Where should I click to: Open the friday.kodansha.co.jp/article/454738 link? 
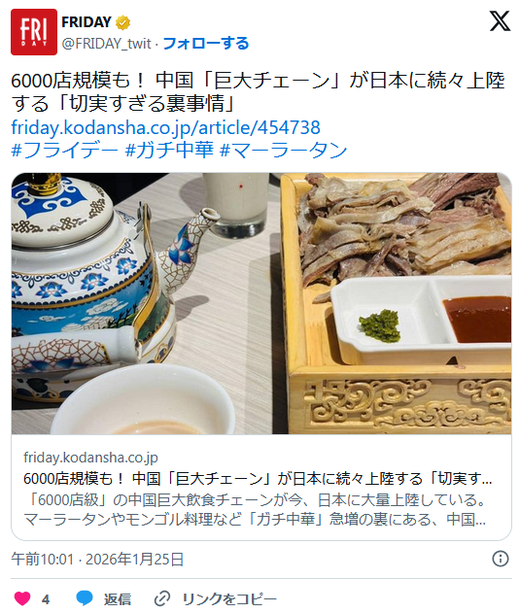pos(166,127)
